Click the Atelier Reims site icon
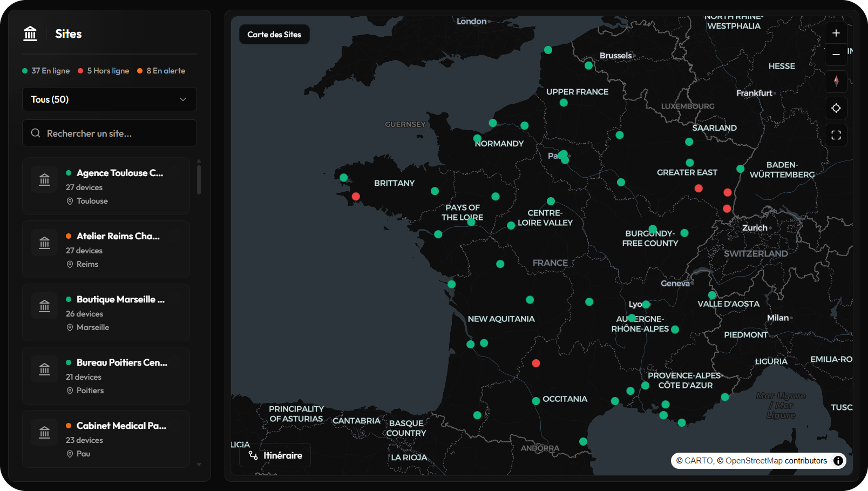The height and width of the screenshot is (491, 868). coord(44,243)
